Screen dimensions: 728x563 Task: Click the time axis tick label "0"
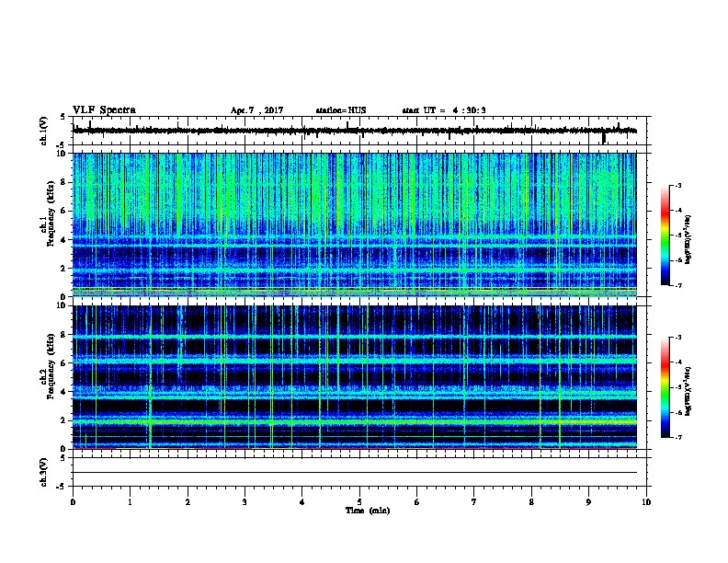pos(73,502)
